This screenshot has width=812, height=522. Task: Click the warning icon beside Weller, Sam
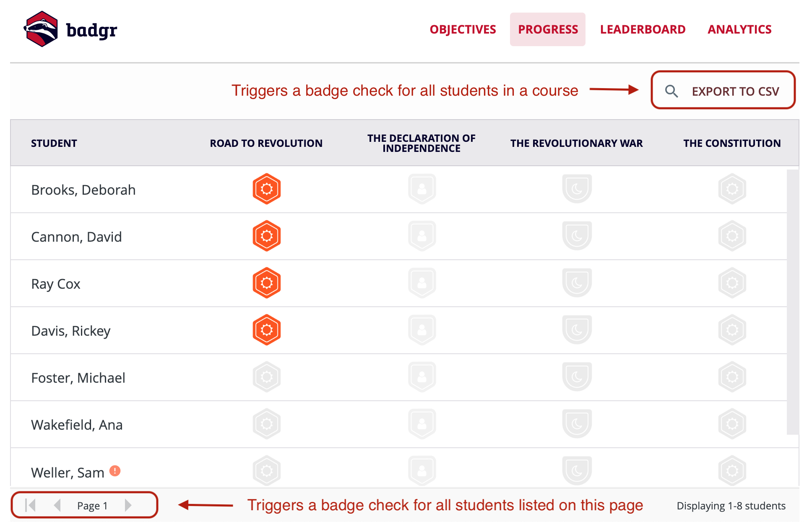click(x=115, y=471)
